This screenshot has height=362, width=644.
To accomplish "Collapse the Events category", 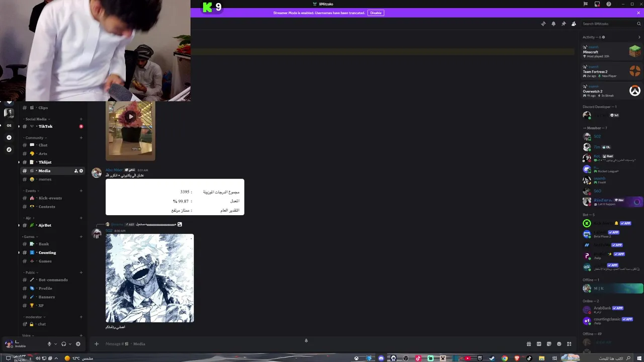I will [x=31, y=191].
